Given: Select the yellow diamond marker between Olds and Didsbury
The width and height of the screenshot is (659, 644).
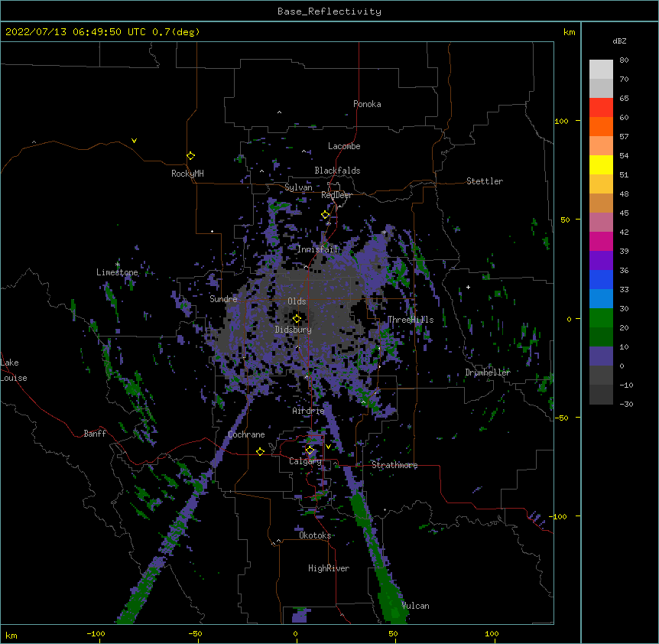Looking at the screenshot, I should click(x=297, y=319).
